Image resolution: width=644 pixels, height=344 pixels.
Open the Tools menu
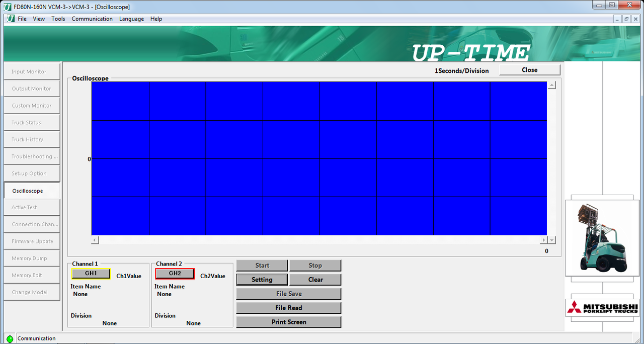58,19
